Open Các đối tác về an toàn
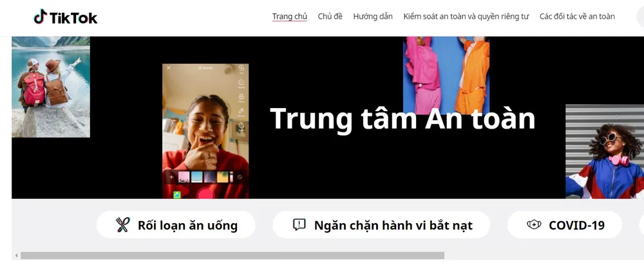Screen dimensions: 644x270 click(x=577, y=17)
